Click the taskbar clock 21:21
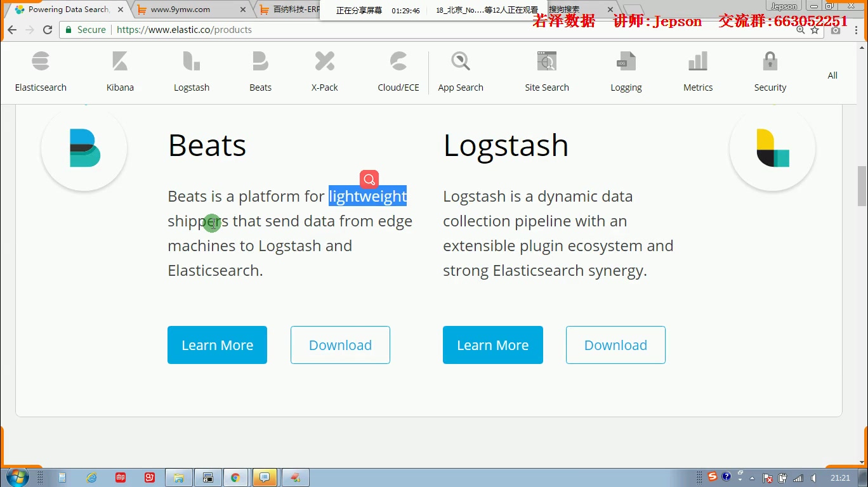This screenshot has height=487, width=868. [x=840, y=478]
